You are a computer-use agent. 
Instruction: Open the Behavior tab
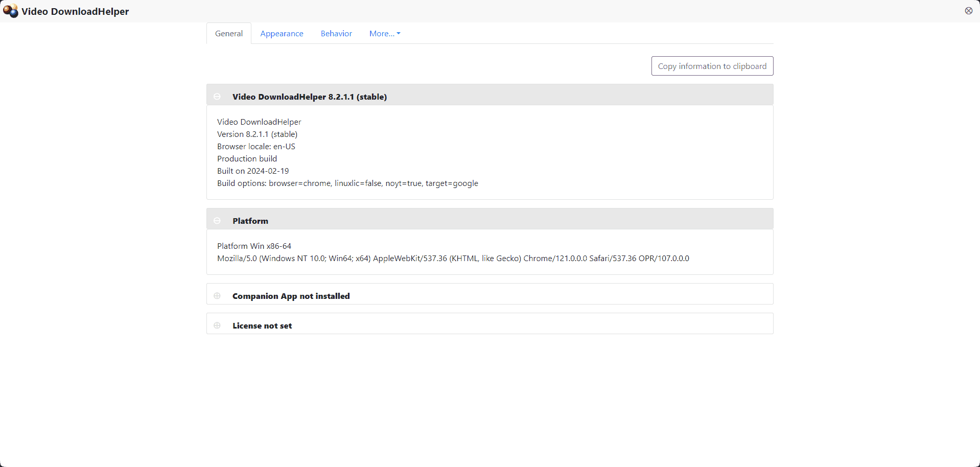pos(336,33)
